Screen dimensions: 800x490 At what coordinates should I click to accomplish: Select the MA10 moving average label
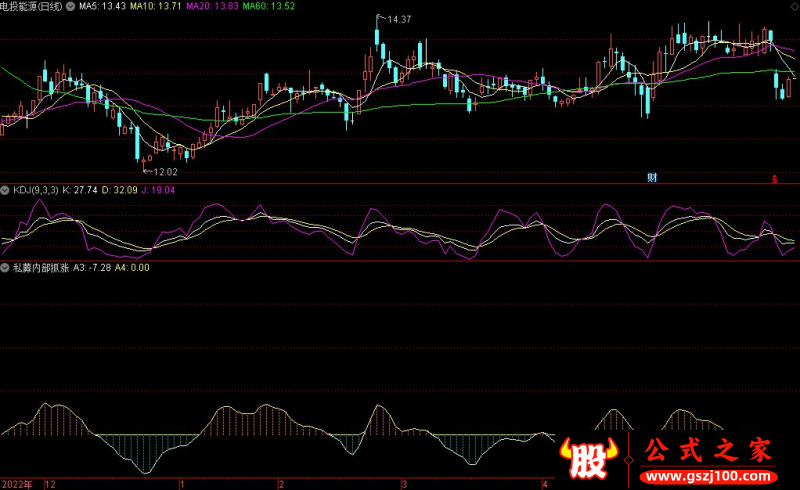[x=157, y=7]
